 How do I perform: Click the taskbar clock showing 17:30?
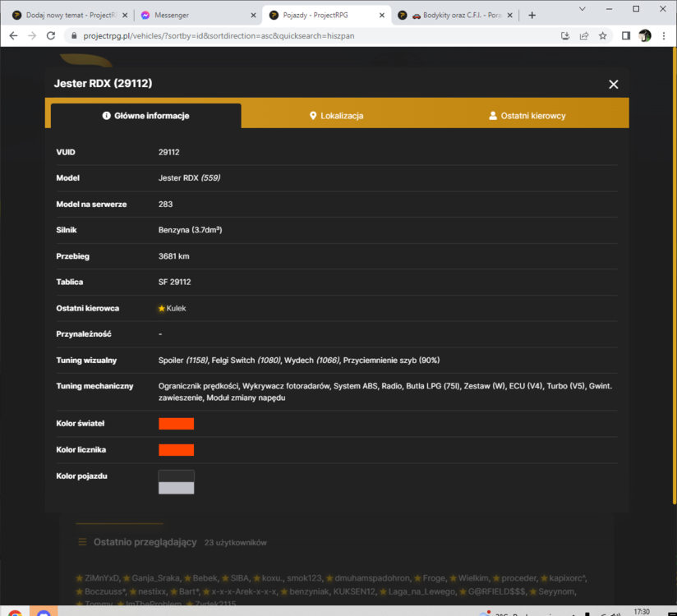coord(641,612)
